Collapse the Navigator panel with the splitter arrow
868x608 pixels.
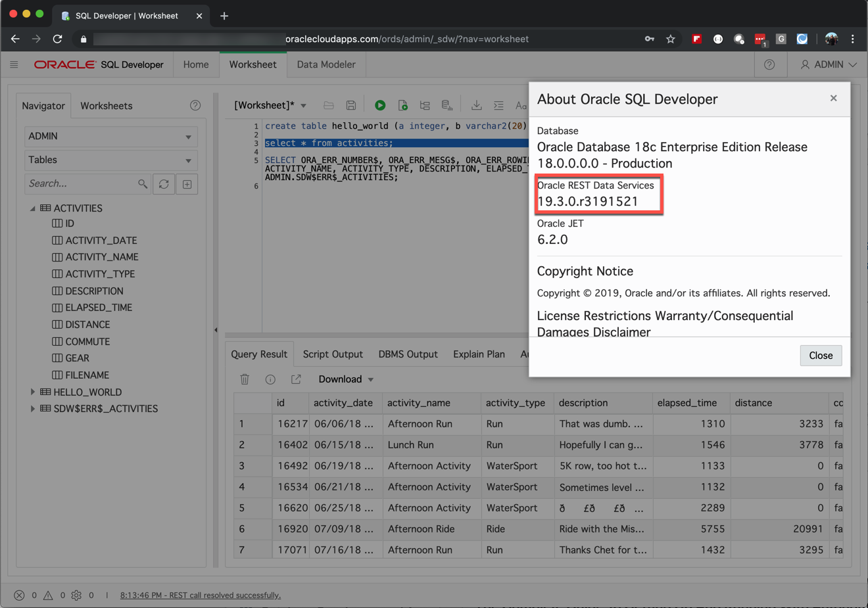(x=216, y=330)
